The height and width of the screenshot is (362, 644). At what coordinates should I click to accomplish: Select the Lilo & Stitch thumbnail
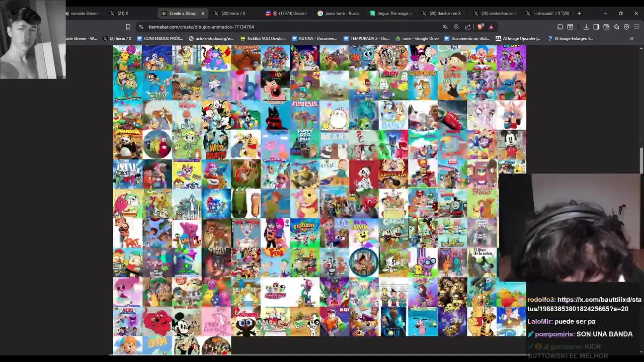[511, 86]
